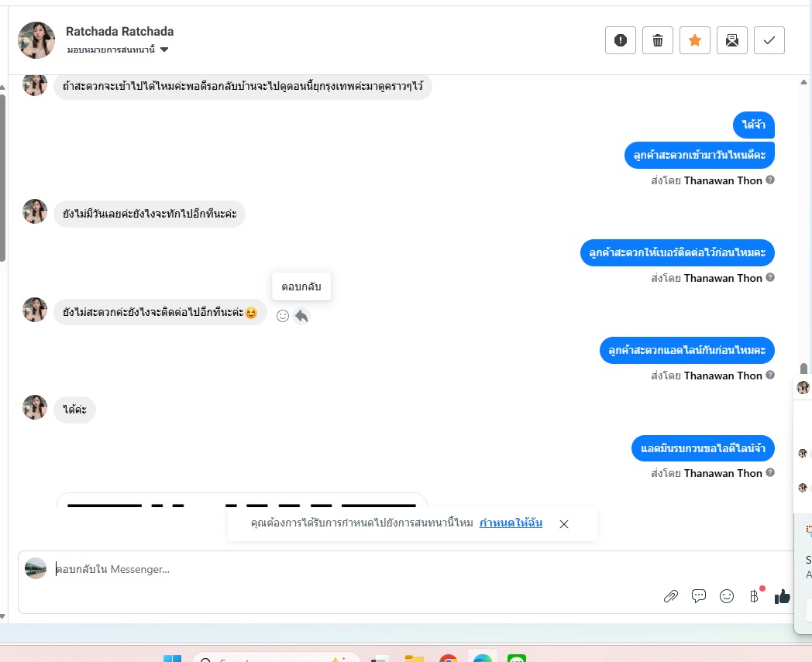Screen dimensions: 812x662
Task: Click the spam report exclamation icon
Action: (621, 40)
